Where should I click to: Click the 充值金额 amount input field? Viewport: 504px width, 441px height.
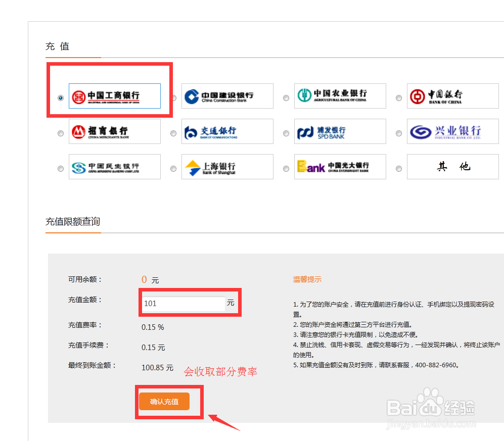tap(184, 304)
